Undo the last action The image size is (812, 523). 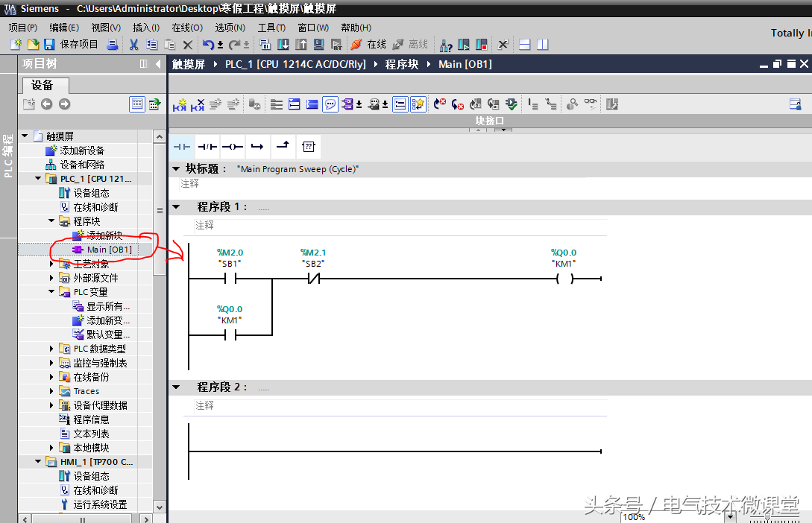click(x=208, y=45)
